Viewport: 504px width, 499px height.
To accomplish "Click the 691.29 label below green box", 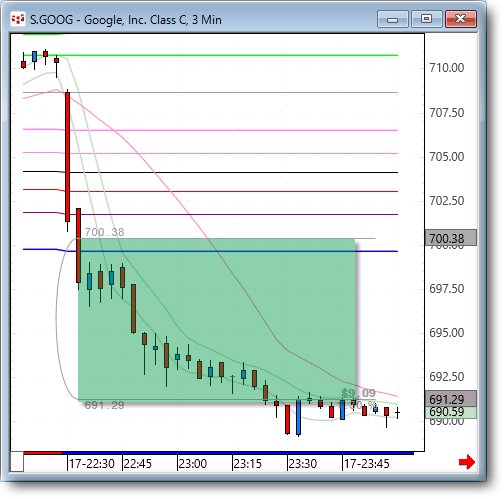I will click(104, 405).
